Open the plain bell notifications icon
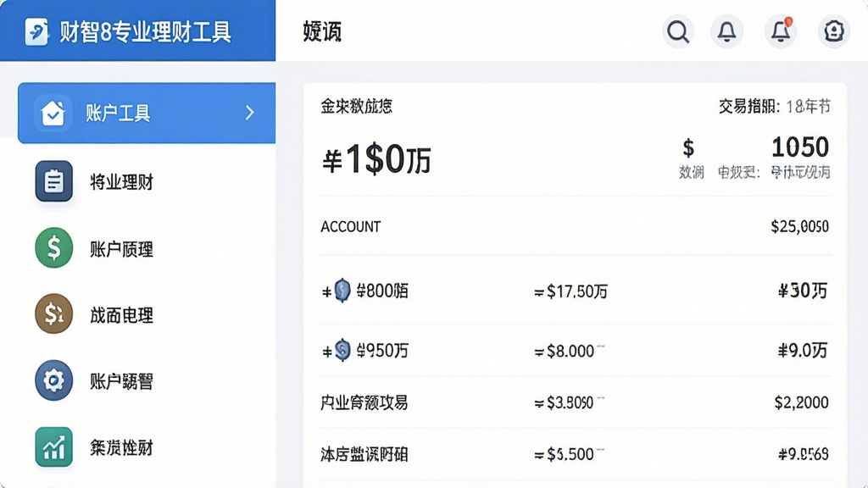 (726, 31)
